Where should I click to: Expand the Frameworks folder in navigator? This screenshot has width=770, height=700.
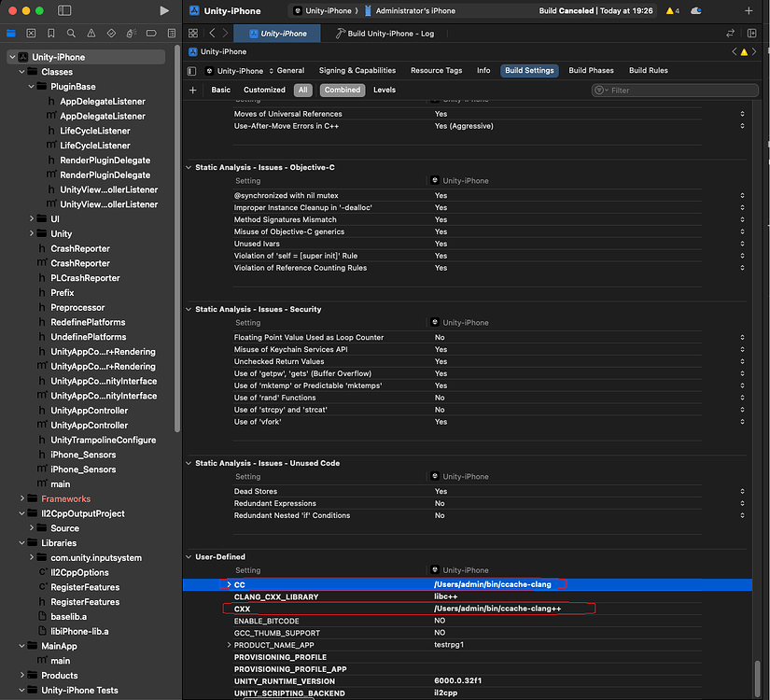coord(21,499)
